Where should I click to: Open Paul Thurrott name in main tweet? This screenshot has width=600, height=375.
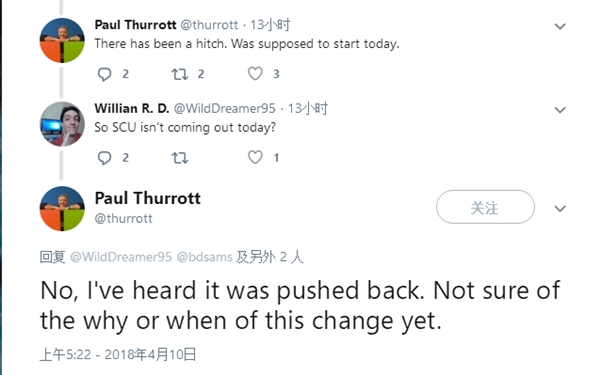click(x=148, y=198)
